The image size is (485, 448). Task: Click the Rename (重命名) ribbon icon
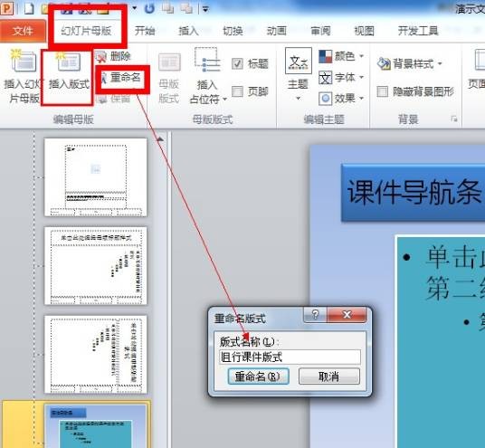click(103, 78)
